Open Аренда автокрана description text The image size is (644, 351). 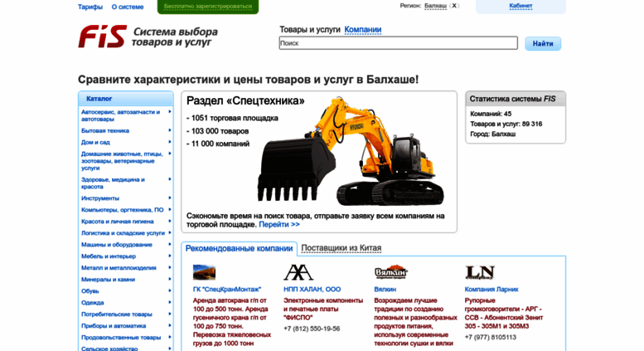coord(232,322)
